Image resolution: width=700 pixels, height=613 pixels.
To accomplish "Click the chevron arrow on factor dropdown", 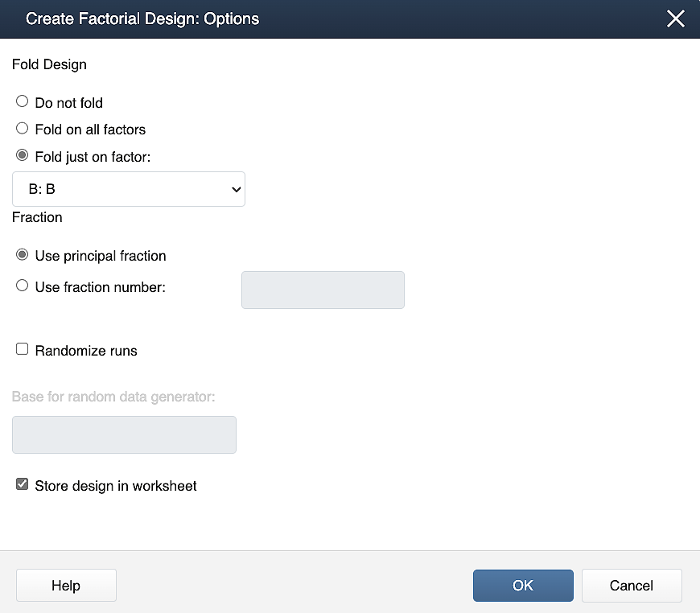I will click(236, 190).
